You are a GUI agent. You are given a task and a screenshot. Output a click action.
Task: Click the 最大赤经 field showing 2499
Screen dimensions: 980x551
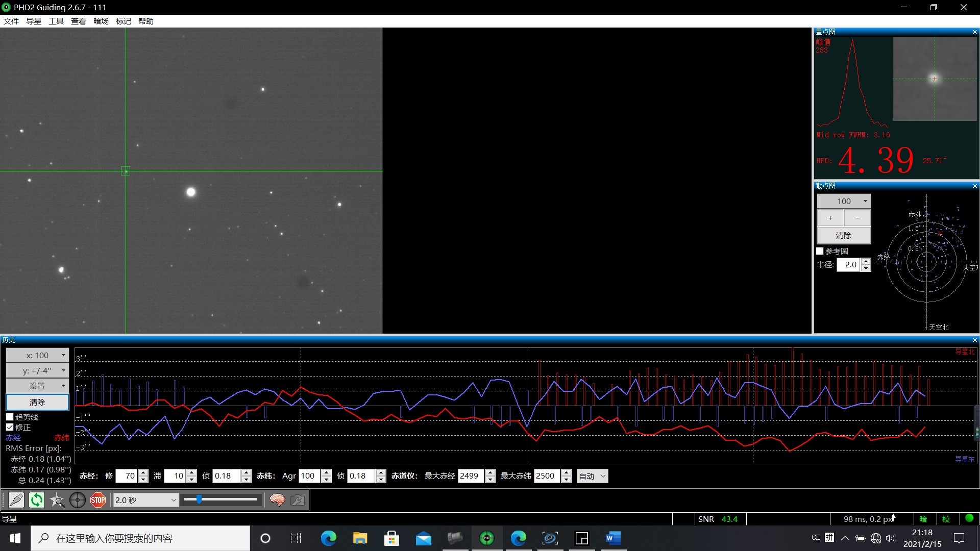click(x=472, y=476)
